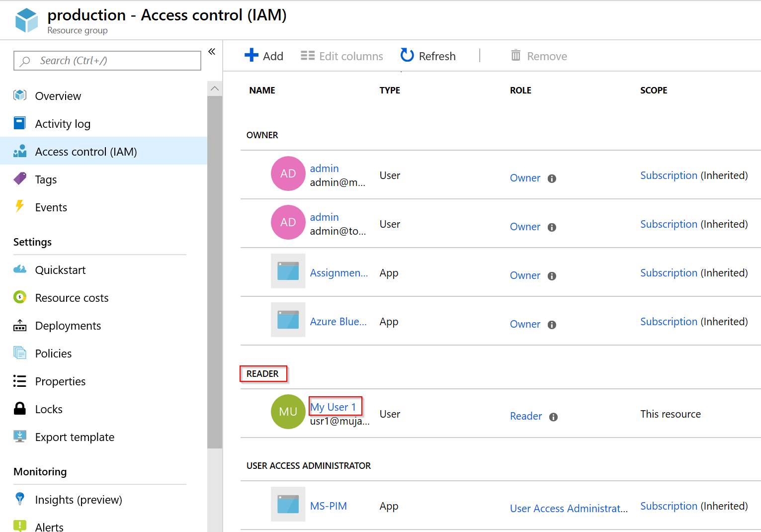Open Locks via the padlock icon
This screenshot has height=532, width=761.
click(x=20, y=408)
